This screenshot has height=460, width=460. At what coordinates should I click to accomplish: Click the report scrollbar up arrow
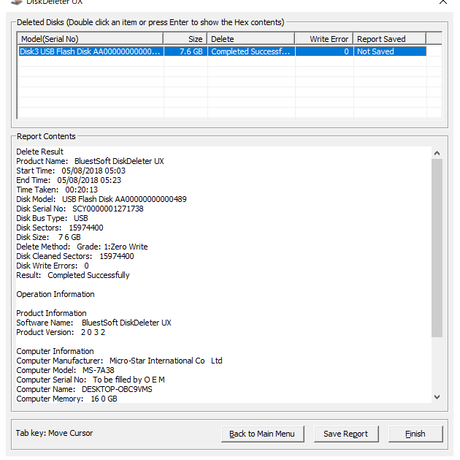(437, 153)
